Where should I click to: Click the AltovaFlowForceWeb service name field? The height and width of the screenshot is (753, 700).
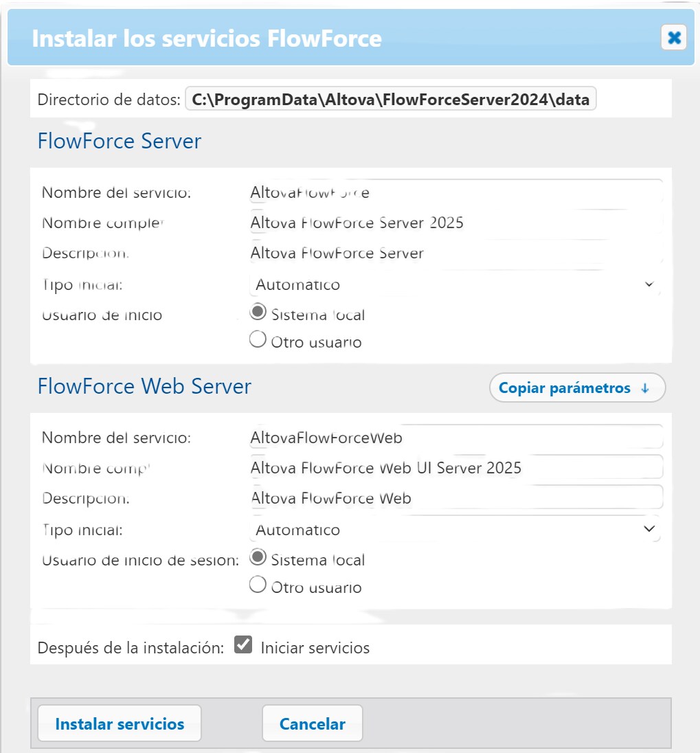coord(456,438)
